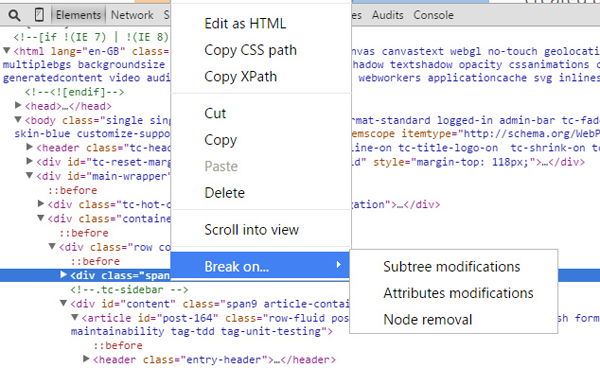This screenshot has width=600, height=368.
Task: Select the <!--.tc-sidebar --> comment line
Action: [x=129, y=290]
